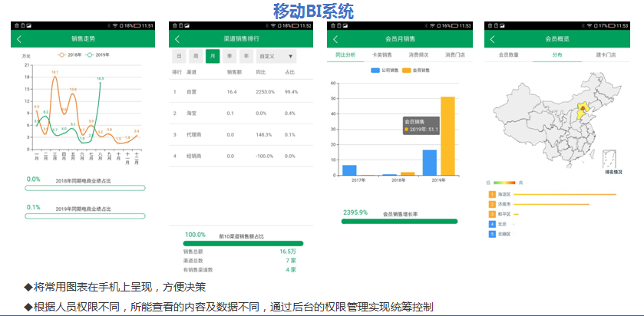The height and width of the screenshot is (316, 644).
Task: Open the 自营 channel row
Action: (x=241, y=92)
